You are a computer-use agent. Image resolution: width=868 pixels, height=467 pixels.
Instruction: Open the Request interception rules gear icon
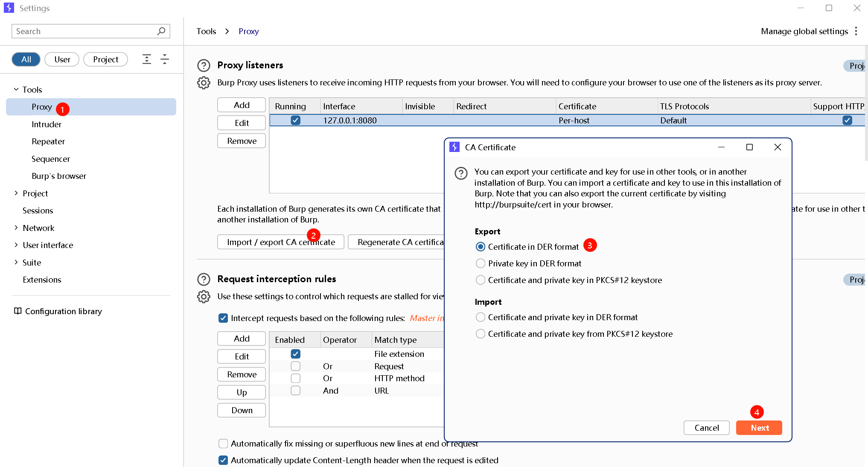pyautogui.click(x=204, y=297)
